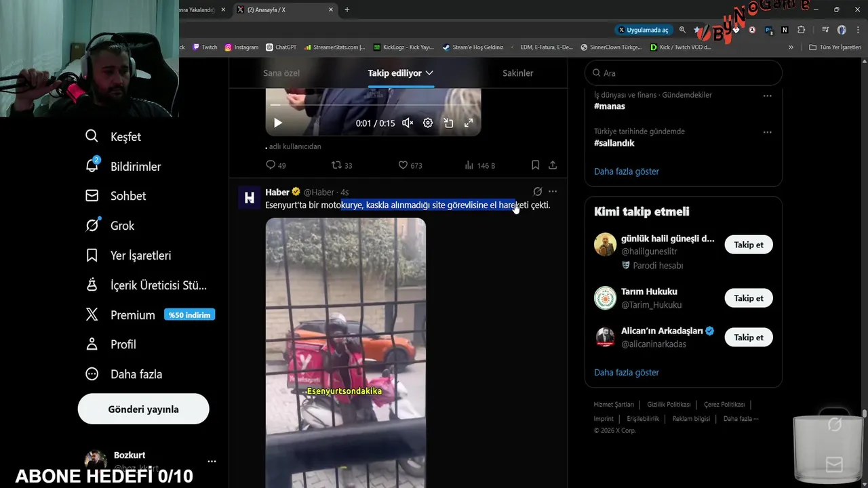Screen dimensions: 868x488
Task: Open Erişilebilirlik footer link
Action: coord(643,419)
